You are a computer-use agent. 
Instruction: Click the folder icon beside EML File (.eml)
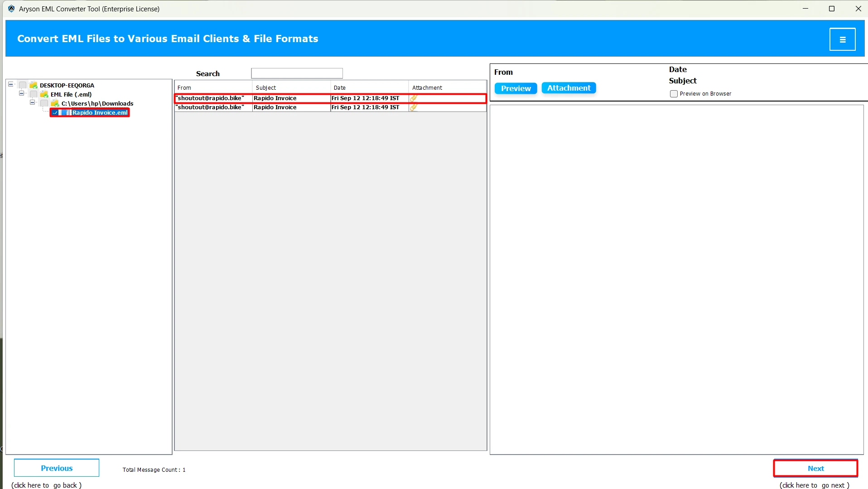44,94
